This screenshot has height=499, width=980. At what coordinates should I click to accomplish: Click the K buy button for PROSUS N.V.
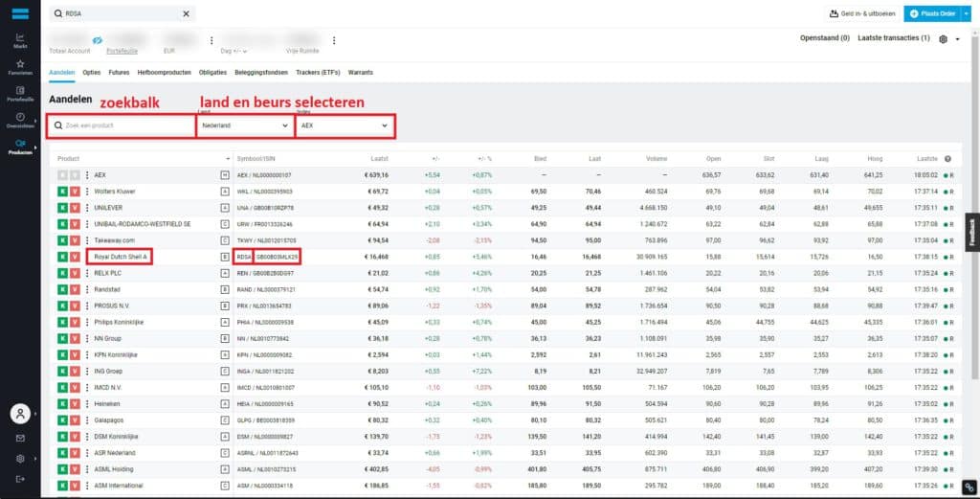click(x=62, y=306)
